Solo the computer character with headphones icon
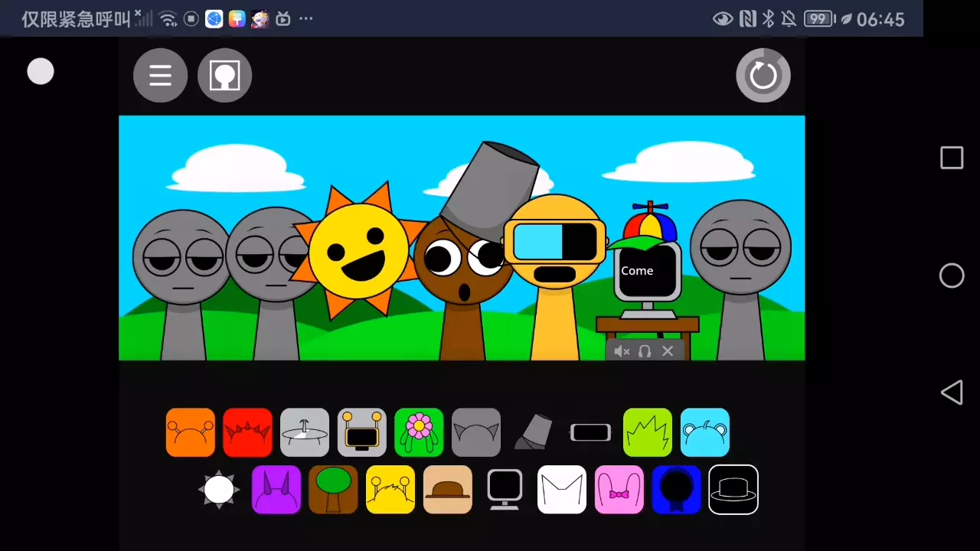The height and width of the screenshot is (551, 980). coord(645,351)
